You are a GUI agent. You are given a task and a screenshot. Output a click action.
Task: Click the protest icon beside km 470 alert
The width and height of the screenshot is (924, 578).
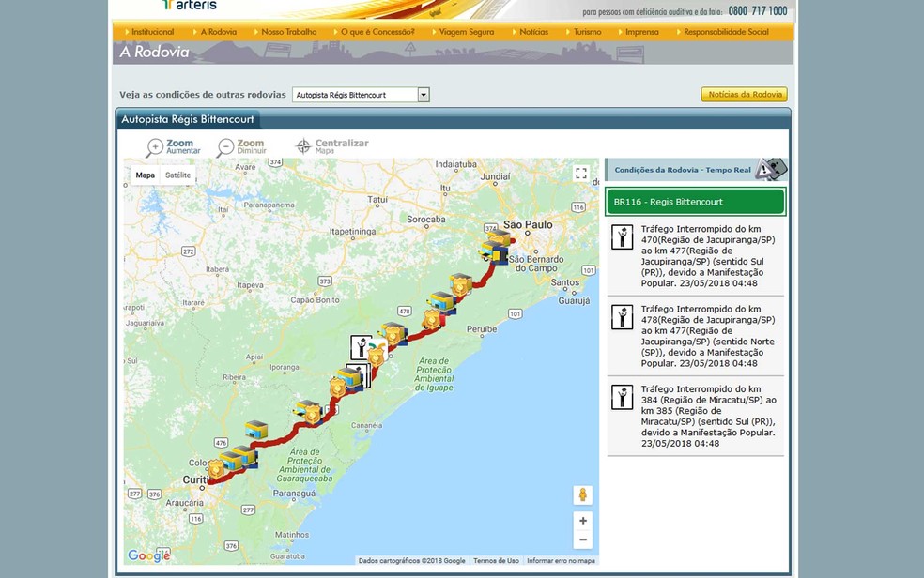click(x=622, y=237)
